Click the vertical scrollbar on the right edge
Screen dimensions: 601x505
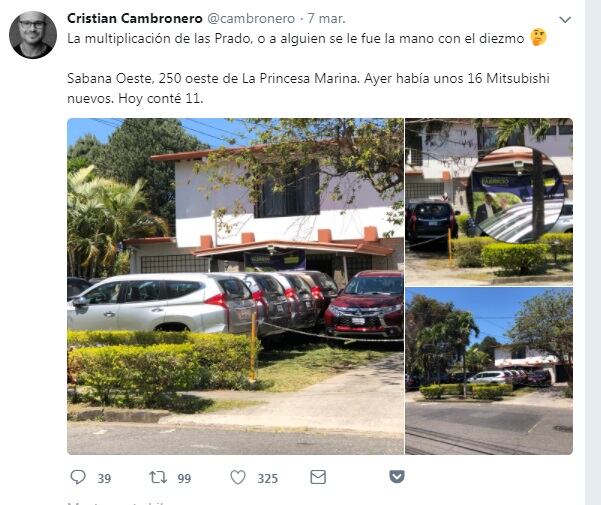(593, 252)
